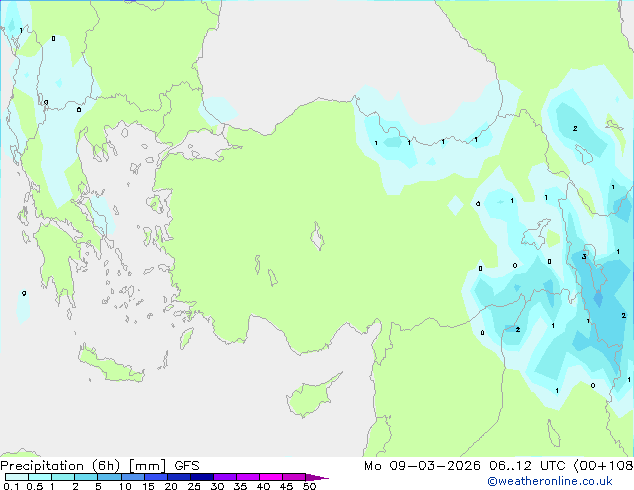
Task: Pick the 15–20 mm legend color
Action: 155,477
